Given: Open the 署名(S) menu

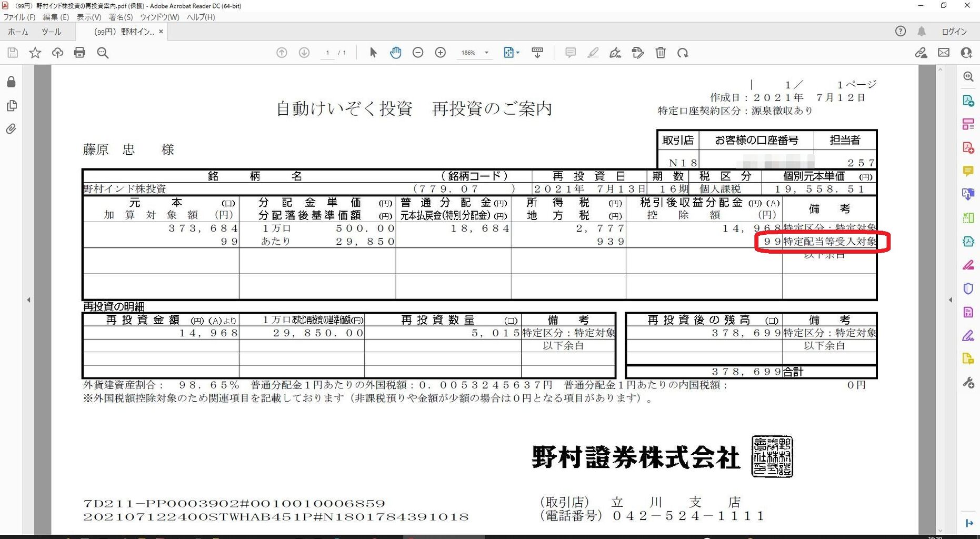Looking at the screenshot, I should point(121,17).
